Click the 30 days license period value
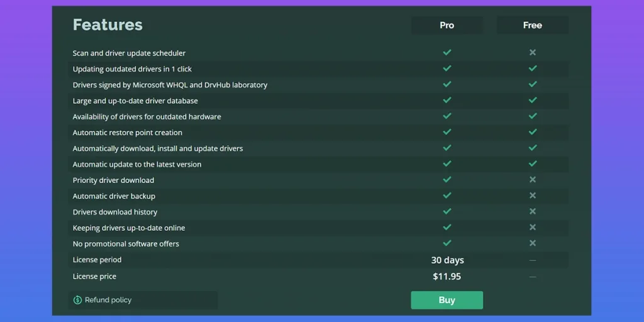The width and height of the screenshot is (644, 322). click(447, 260)
